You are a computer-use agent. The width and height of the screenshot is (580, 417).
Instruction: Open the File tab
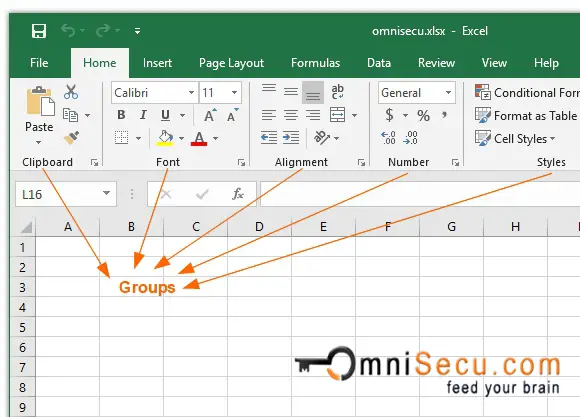pos(39,63)
